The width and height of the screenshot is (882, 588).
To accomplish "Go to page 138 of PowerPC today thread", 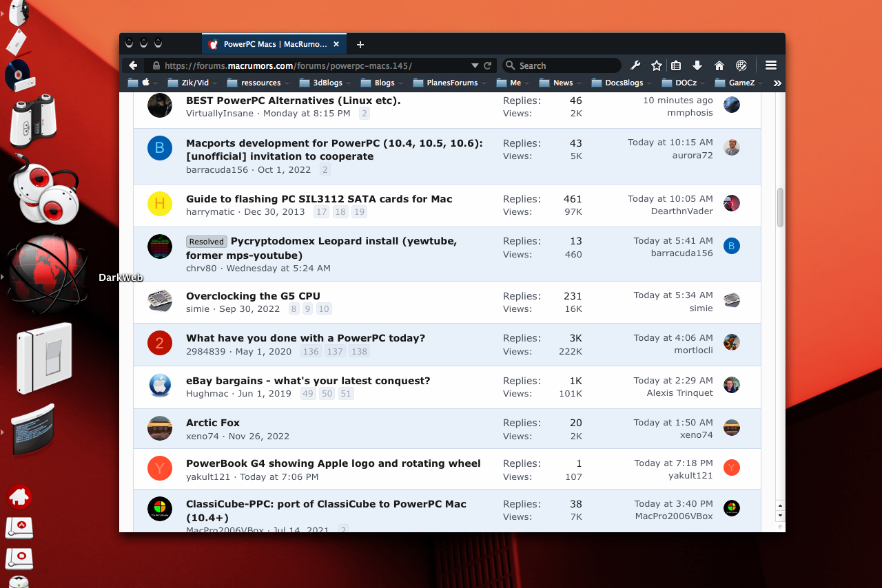I will (359, 352).
